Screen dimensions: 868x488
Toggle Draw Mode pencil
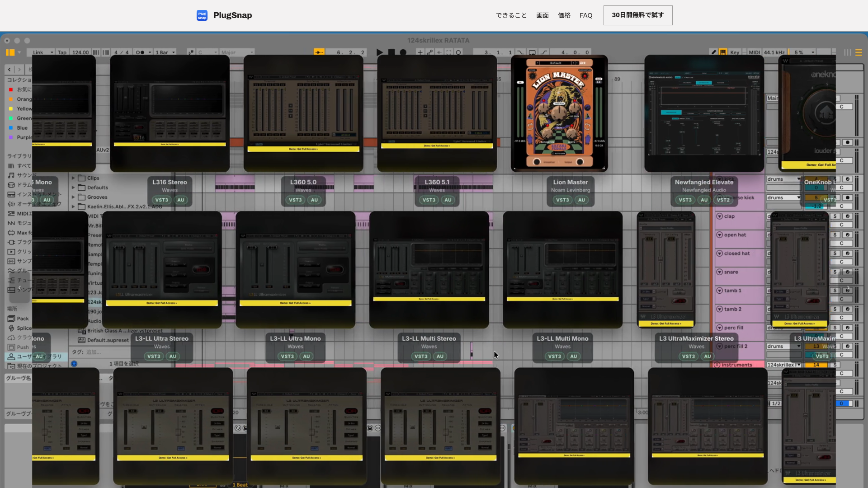tap(714, 52)
